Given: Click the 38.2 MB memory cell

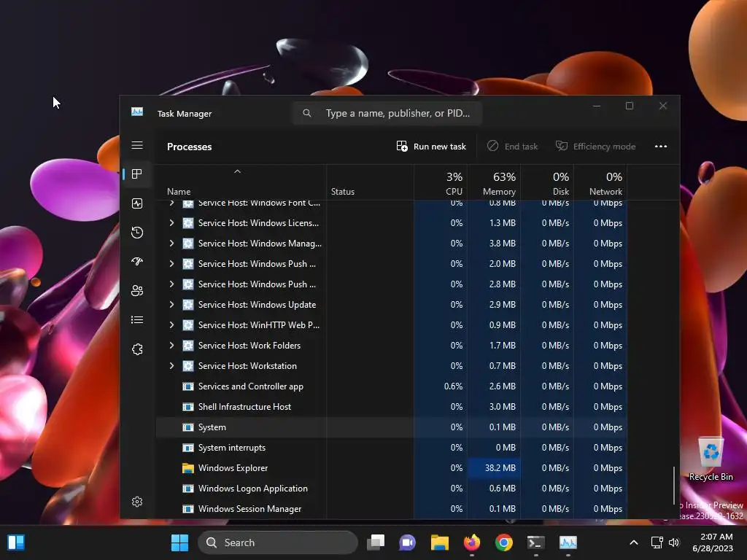Looking at the screenshot, I should (x=494, y=468).
